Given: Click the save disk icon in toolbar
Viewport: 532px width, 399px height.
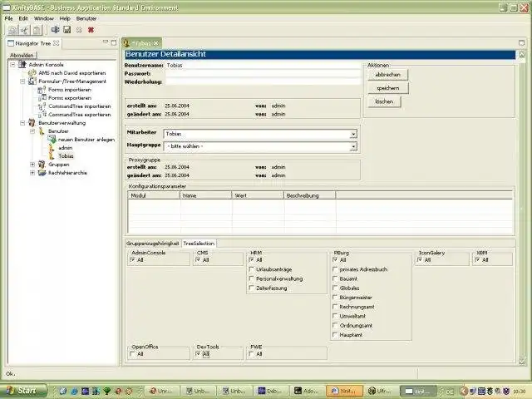Looking at the screenshot, I should (66, 29).
